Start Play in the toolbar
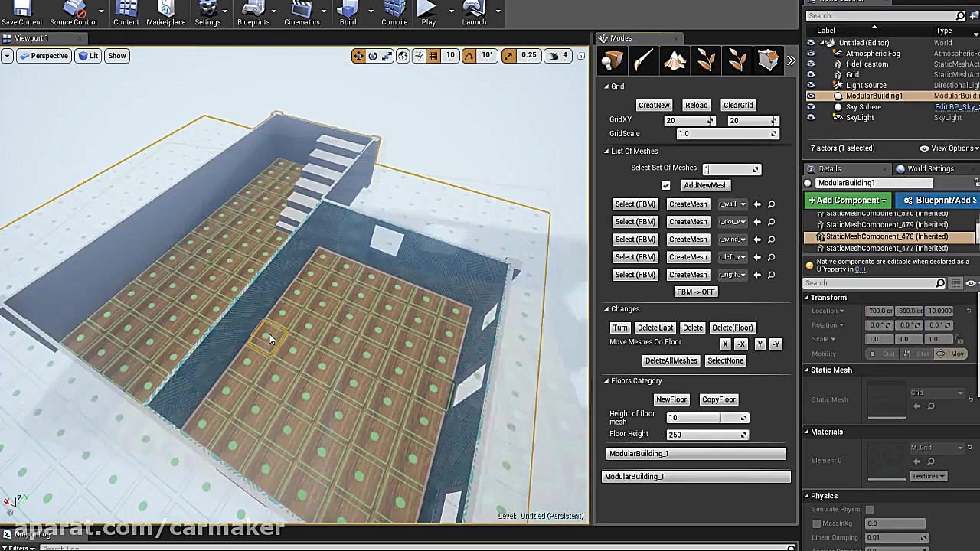The image size is (980, 551). click(x=428, y=14)
